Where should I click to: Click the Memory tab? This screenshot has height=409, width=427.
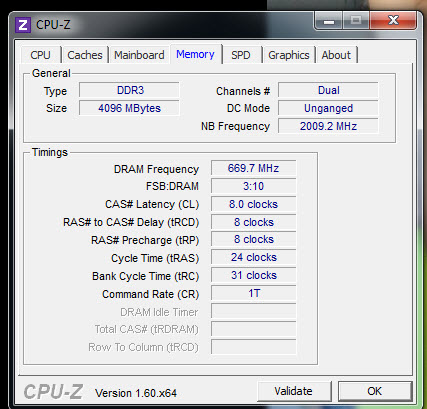pos(195,54)
